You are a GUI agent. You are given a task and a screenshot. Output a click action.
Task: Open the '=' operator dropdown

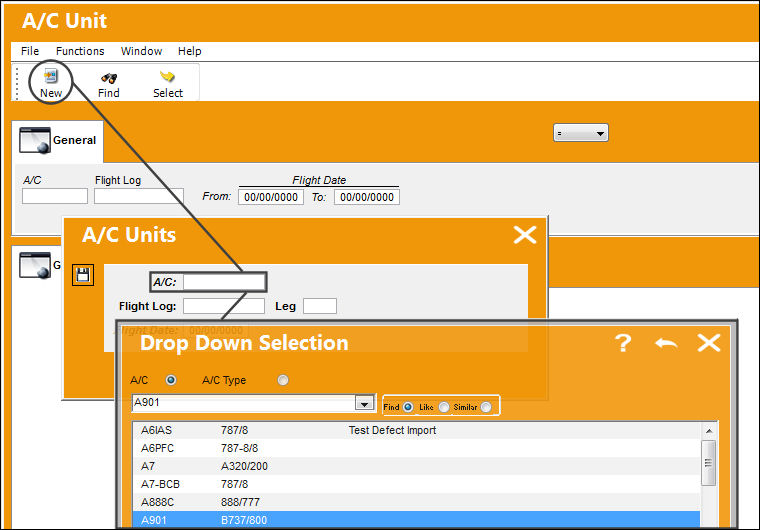(581, 133)
